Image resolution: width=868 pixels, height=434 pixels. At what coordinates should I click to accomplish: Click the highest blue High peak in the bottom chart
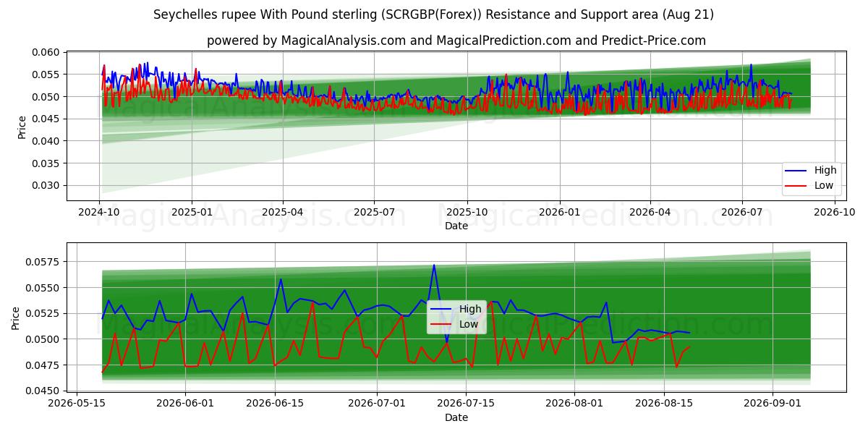[434, 265]
